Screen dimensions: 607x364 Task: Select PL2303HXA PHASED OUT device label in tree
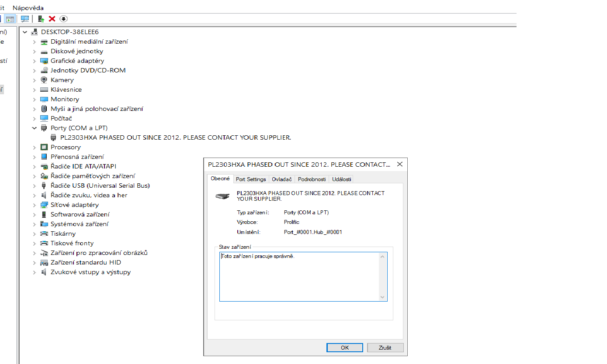[x=176, y=137]
